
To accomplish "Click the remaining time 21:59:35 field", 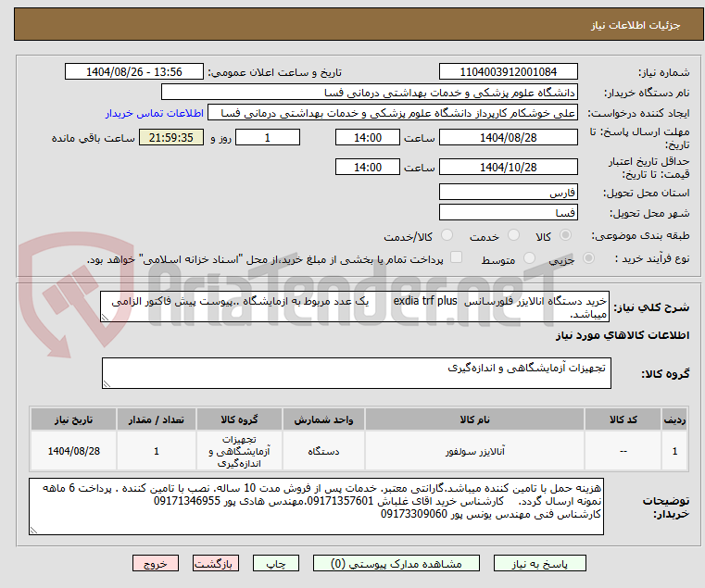I will (170, 138).
